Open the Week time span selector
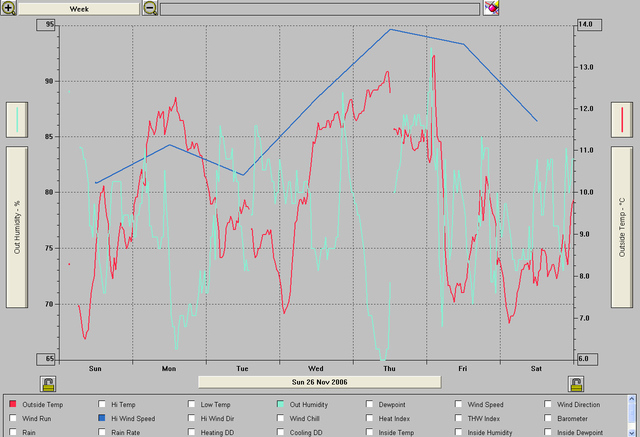The image size is (640, 437). [78, 8]
